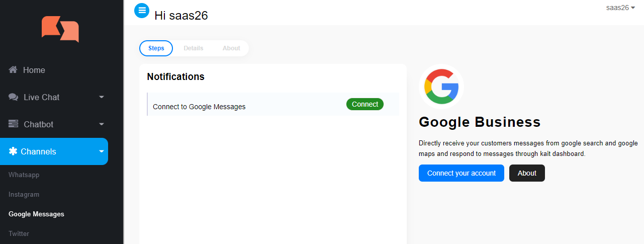Select the Channels menu

[54, 151]
